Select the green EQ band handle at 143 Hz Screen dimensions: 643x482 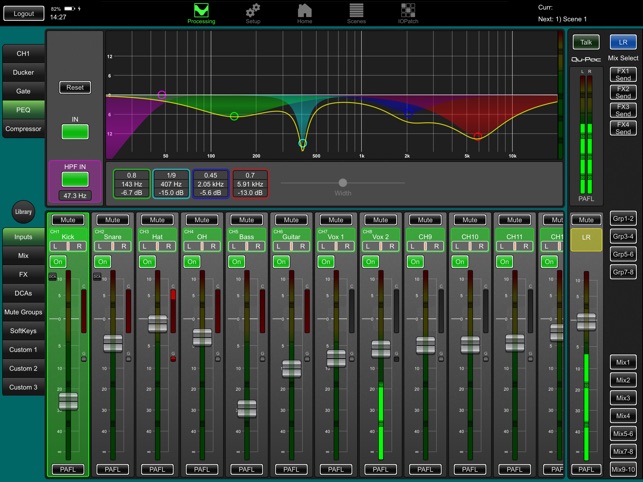(x=234, y=117)
